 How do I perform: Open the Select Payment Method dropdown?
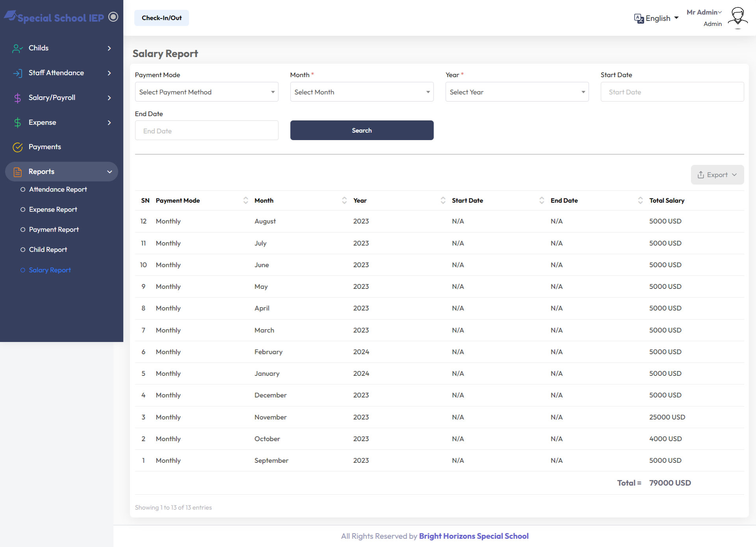tap(206, 92)
